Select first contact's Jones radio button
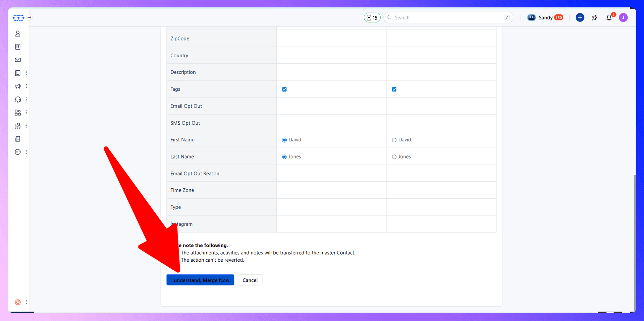The height and width of the screenshot is (321, 644). point(284,157)
